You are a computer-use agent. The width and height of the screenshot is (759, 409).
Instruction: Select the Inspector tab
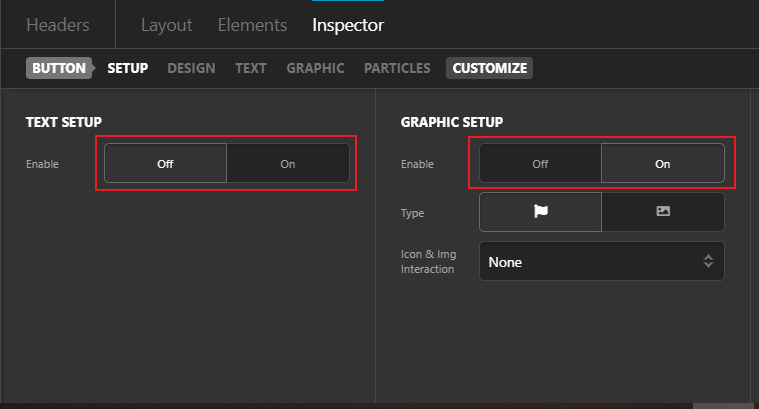coord(348,25)
